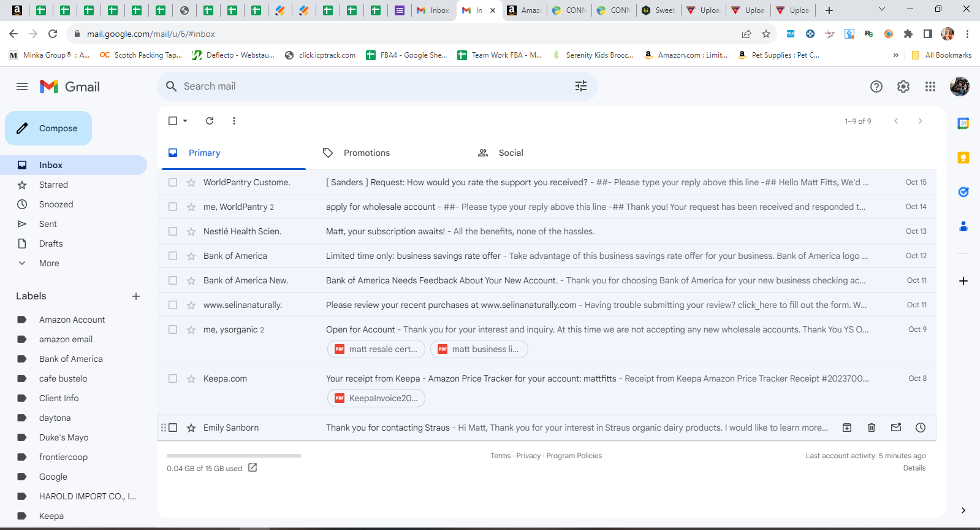Image resolution: width=980 pixels, height=530 pixels.
Task: Create a new label with plus icon
Action: pyautogui.click(x=136, y=296)
